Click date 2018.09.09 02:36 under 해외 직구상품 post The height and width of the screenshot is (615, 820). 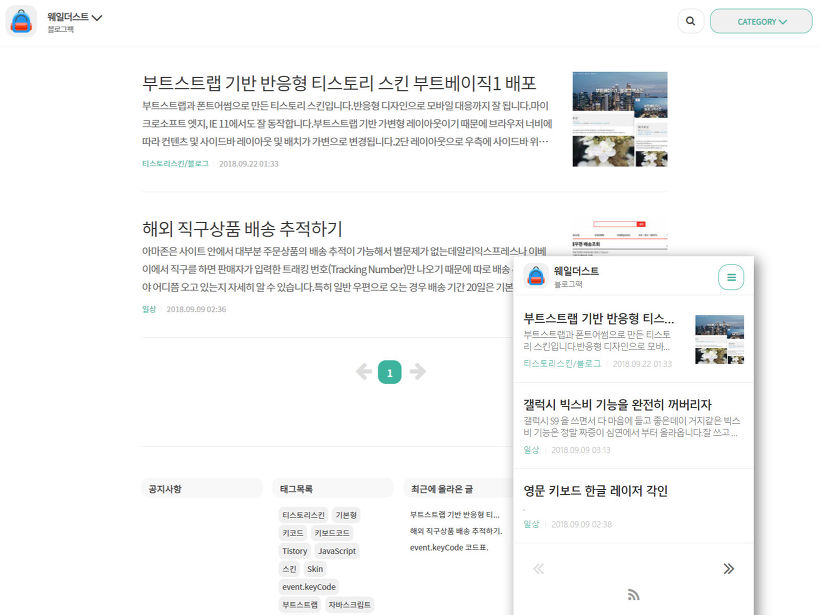[196, 309]
